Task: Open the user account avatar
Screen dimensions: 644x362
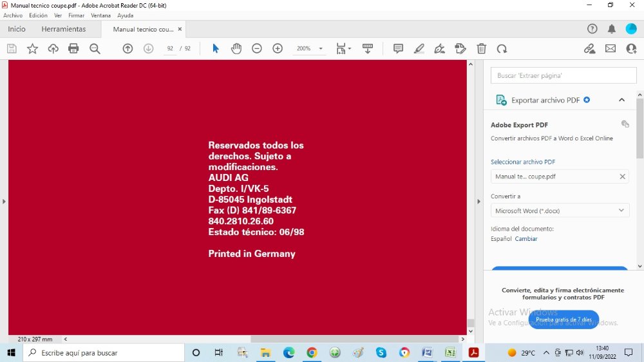Action: 631,29
